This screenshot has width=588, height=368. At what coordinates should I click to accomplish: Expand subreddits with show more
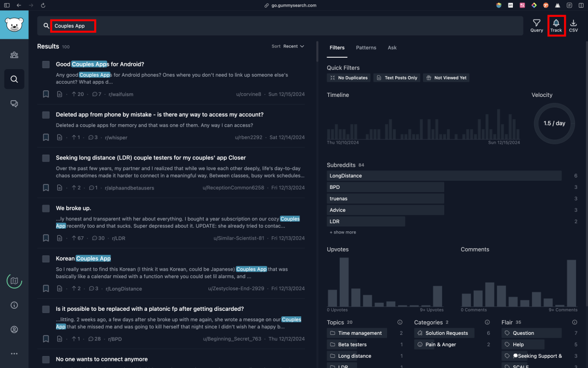[343, 232]
